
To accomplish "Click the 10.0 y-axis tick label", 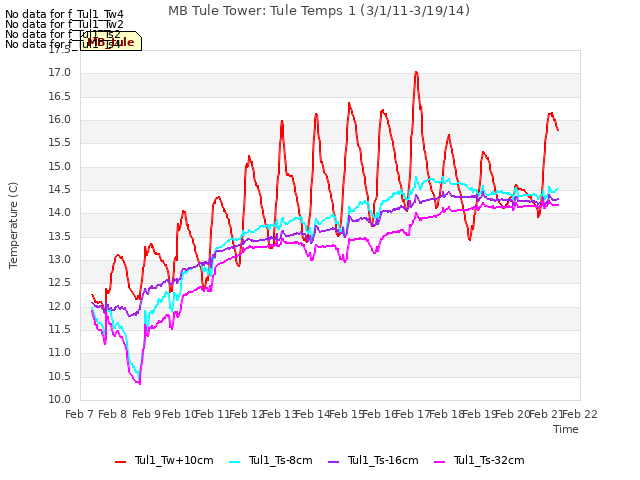I will coord(60,400).
